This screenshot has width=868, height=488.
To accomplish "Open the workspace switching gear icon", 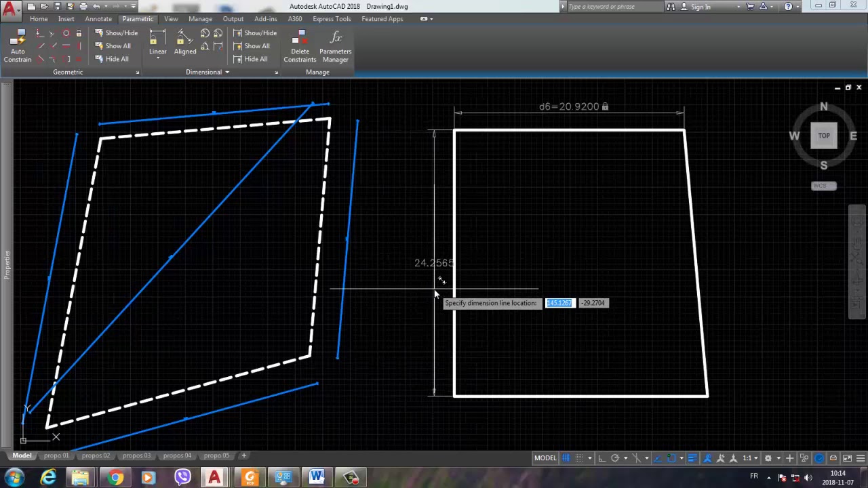I will click(x=768, y=458).
